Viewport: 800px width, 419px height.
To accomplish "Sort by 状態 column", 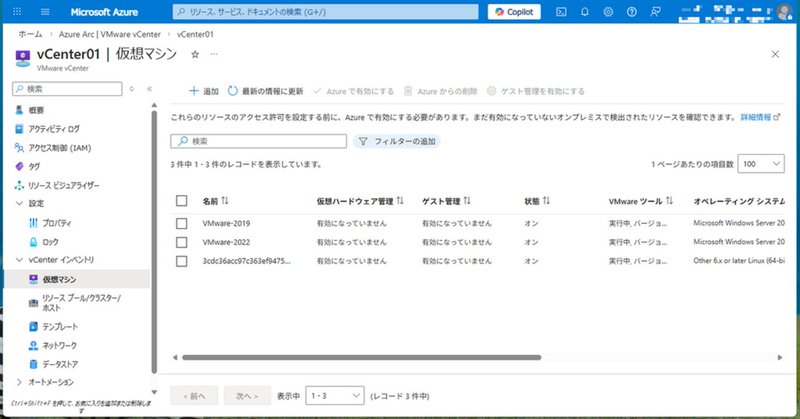I will click(x=537, y=201).
